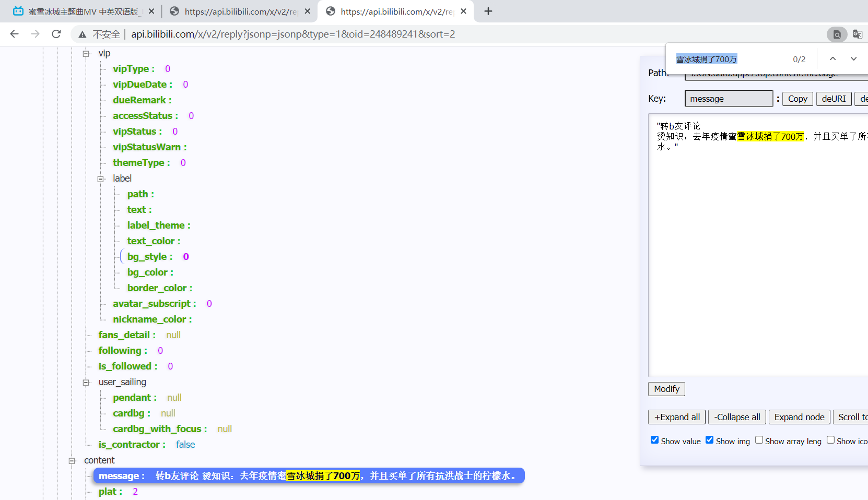This screenshot has width=868, height=500.
Task: Select the vipStatus row
Action: pos(145,132)
